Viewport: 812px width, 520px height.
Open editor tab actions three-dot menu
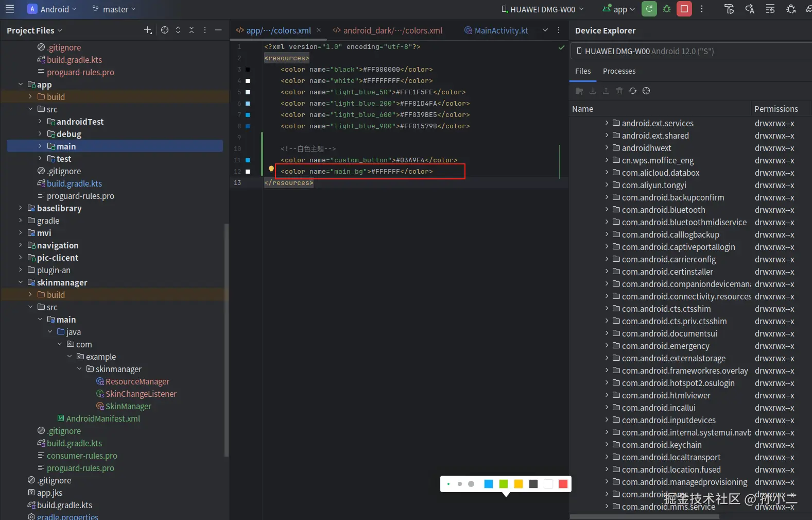coord(559,30)
